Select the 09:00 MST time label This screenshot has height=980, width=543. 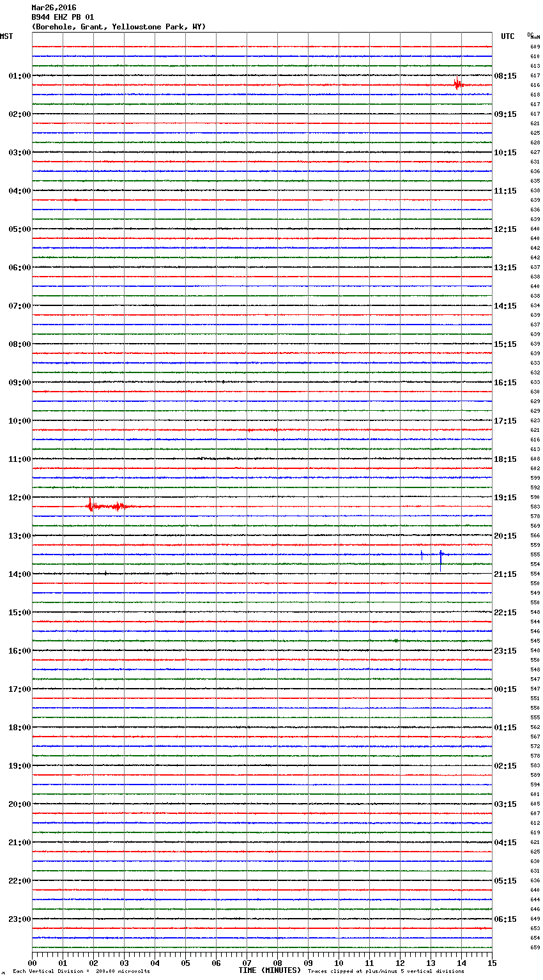coord(19,383)
